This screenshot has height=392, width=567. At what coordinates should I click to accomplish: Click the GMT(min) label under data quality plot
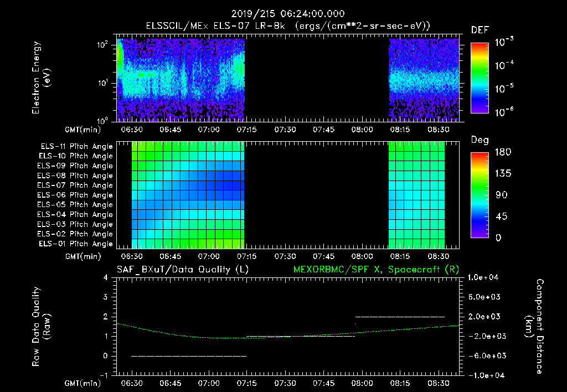pyautogui.click(x=83, y=384)
